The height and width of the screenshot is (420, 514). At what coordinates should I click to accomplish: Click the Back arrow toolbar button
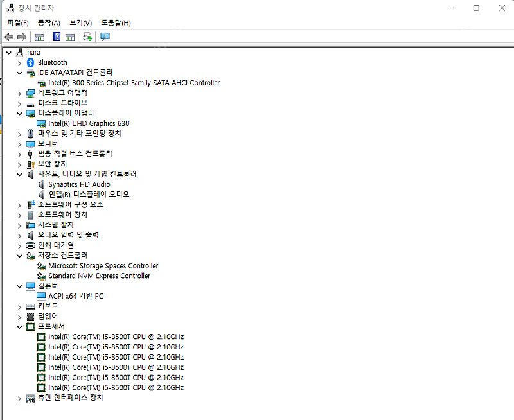(x=9, y=37)
